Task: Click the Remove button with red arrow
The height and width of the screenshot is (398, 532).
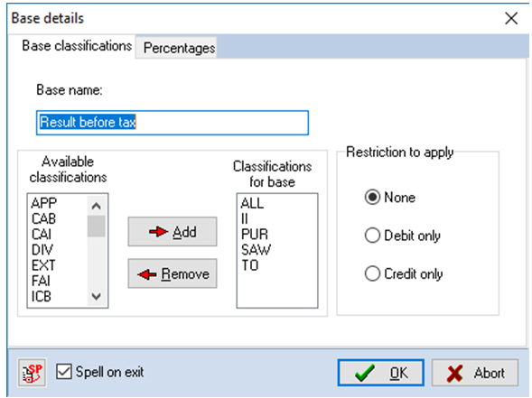Action: point(173,273)
